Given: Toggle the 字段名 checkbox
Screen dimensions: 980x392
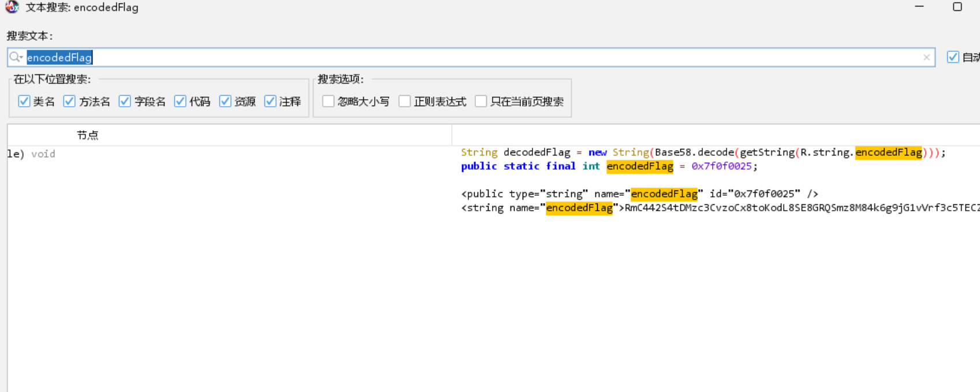Looking at the screenshot, I should 125,102.
